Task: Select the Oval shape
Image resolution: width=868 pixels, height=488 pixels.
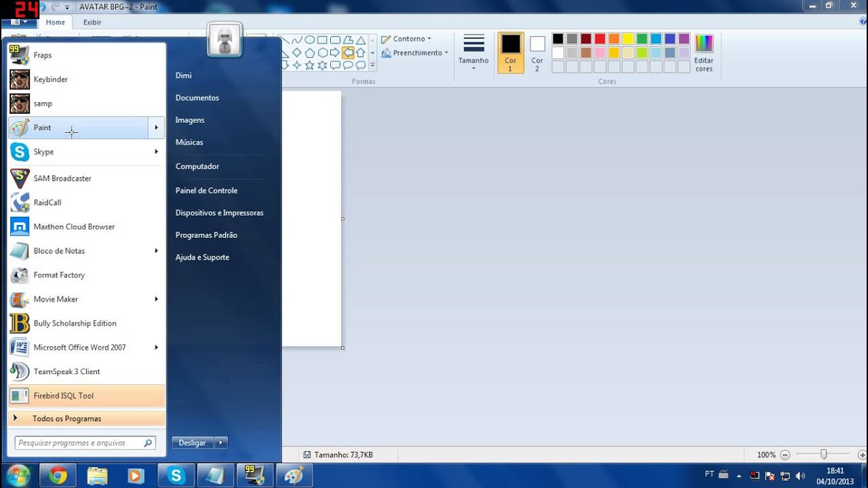Action: [309, 40]
